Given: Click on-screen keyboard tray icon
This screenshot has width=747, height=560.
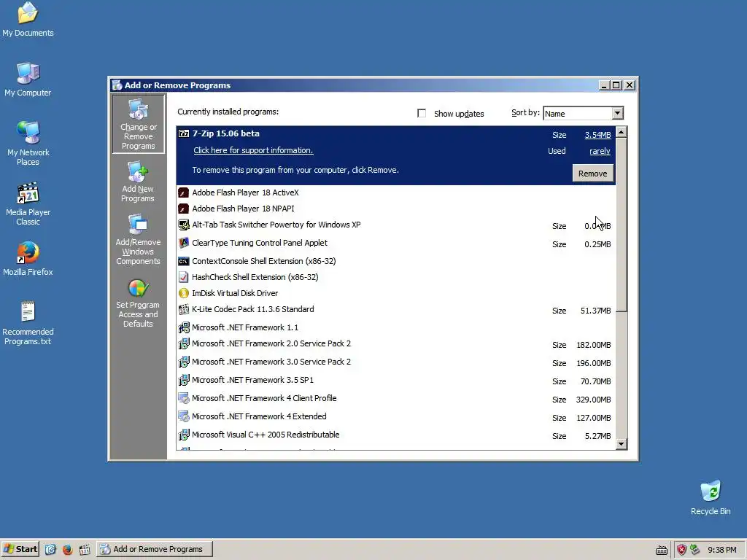Looking at the screenshot, I should (661, 551).
